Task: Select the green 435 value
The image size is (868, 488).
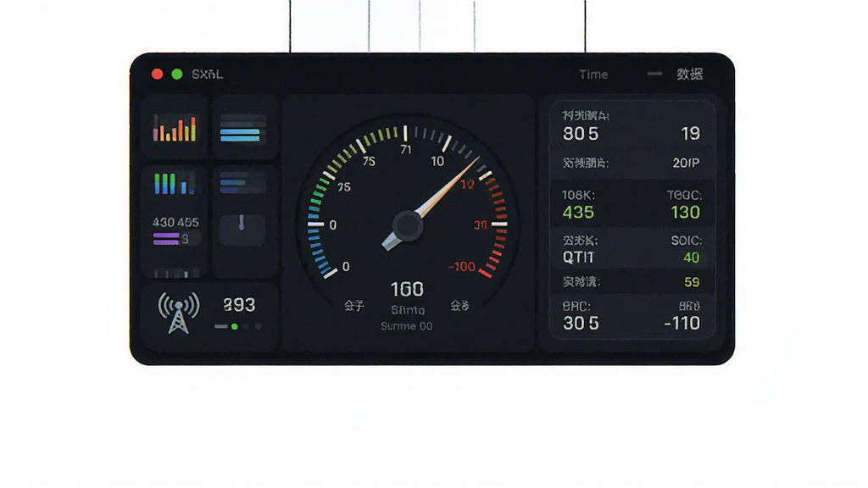Action: [578, 213]
